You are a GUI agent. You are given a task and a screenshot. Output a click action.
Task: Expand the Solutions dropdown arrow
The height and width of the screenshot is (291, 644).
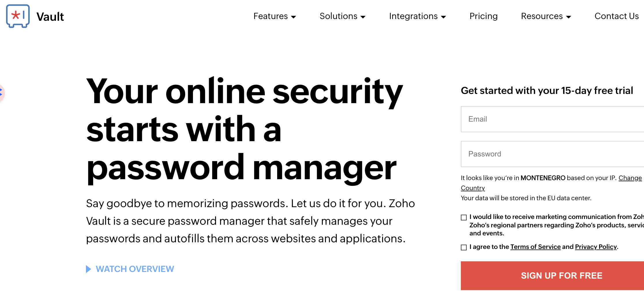[x=363, y=17]
